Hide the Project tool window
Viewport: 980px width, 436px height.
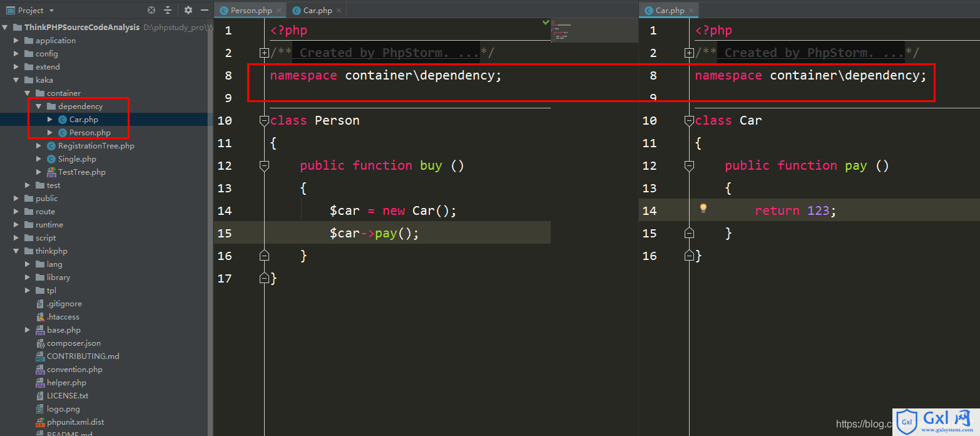point(205,10)
